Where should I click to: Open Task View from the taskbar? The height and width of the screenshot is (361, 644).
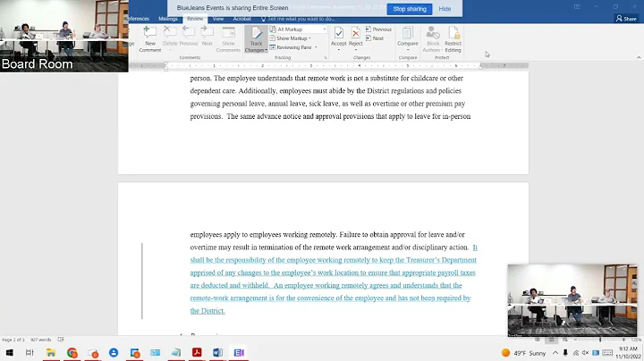30,352
